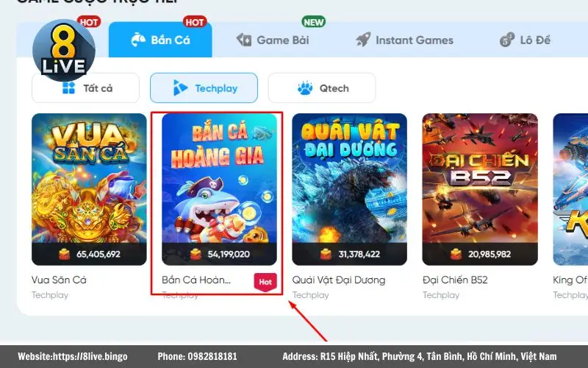Open the Đại Chiến B52 game thumbnail
The width and height of the screenshot is (588, 368).
click(x=480, y=189)
